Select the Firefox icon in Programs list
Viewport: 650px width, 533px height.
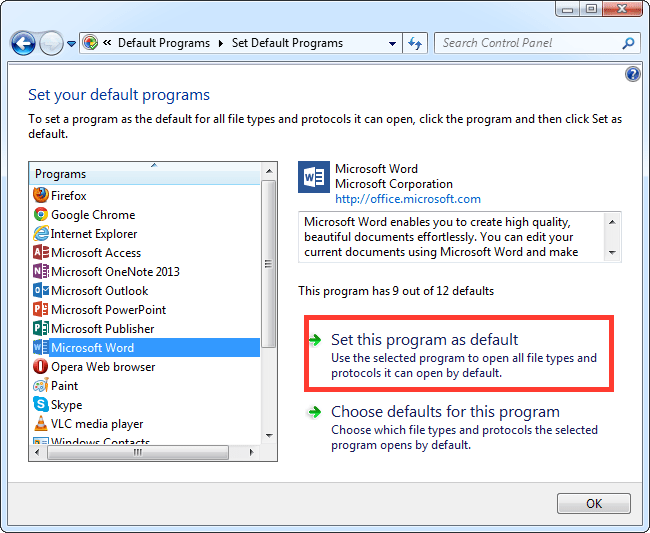tap(41, 195)
